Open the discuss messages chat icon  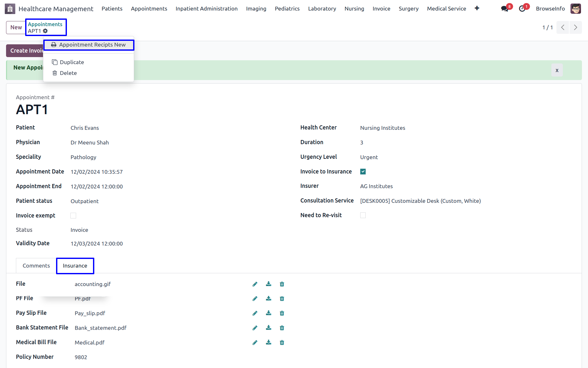(x=505, y=9)
